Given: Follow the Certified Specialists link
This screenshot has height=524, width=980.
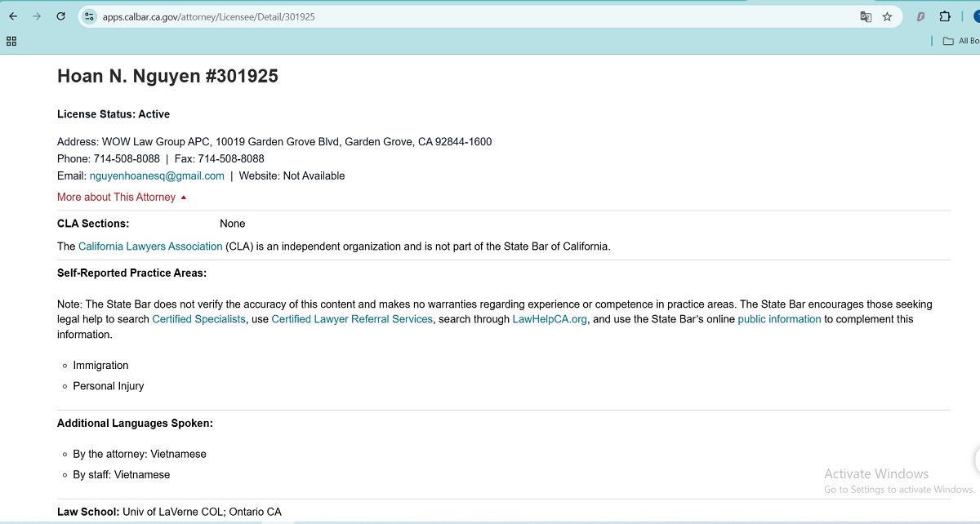Looking at the screenshot, I should (198, 319).
